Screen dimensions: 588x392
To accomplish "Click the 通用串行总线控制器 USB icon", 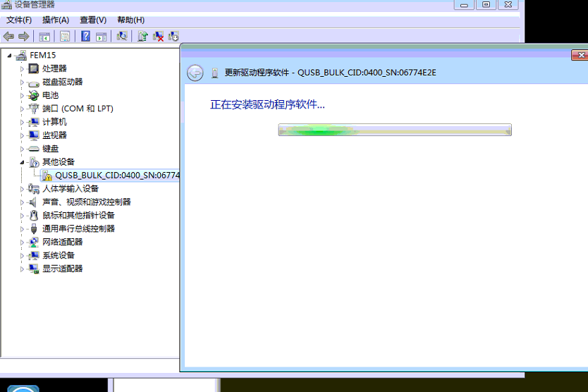I will (34, 229).
